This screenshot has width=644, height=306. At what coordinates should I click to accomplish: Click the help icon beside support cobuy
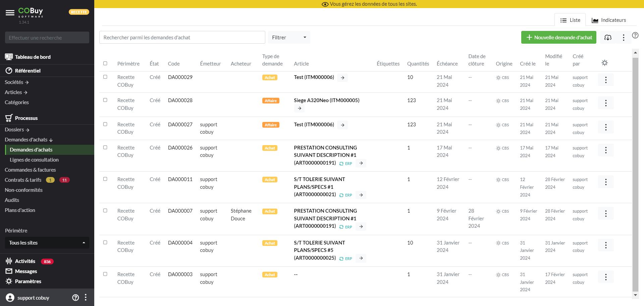point(75,297)
